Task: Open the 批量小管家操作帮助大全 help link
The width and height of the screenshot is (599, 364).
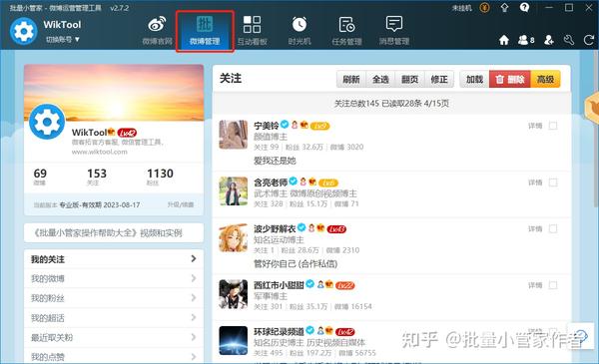Action: [114, 232]
